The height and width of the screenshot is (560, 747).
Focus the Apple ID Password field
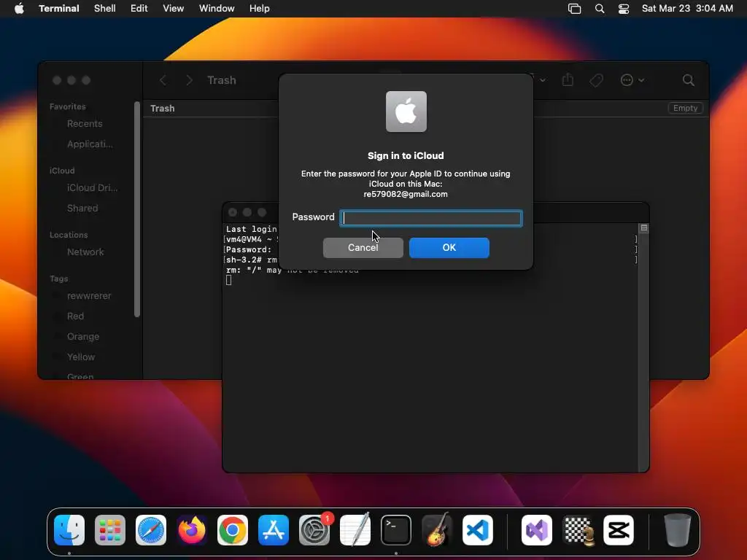coord(431,218)
